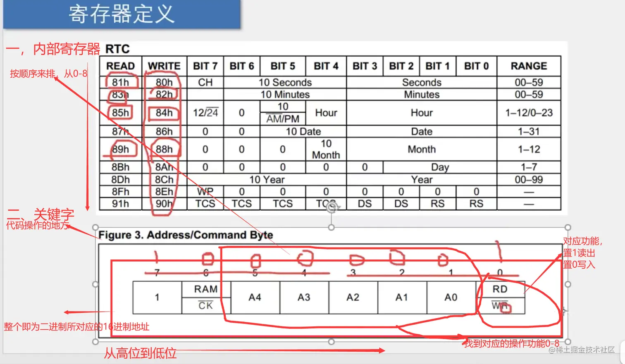This screenshot has height=364, width=625.
Task: Click the 86h write address cell
Action: [164, 131]
